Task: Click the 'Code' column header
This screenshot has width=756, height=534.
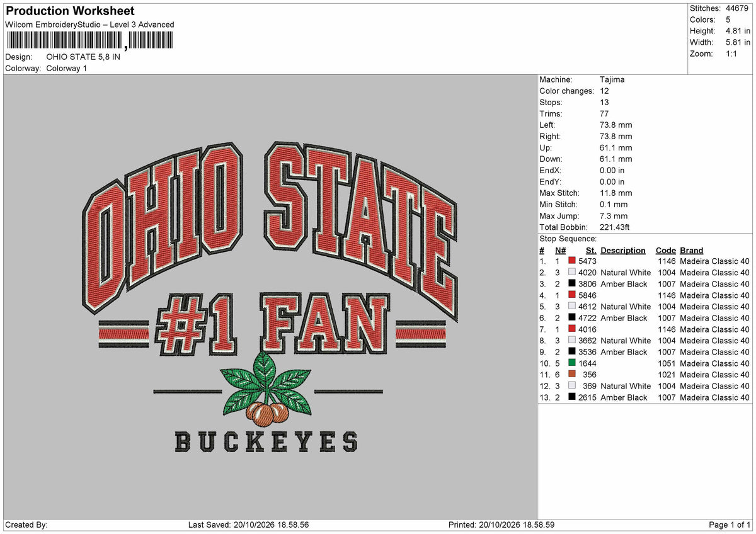Action: coord(665,251)
